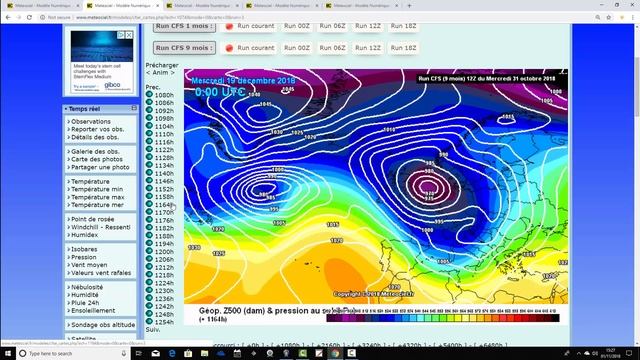Switch to the third Meteociel browser tab

[x=202, y=6]
